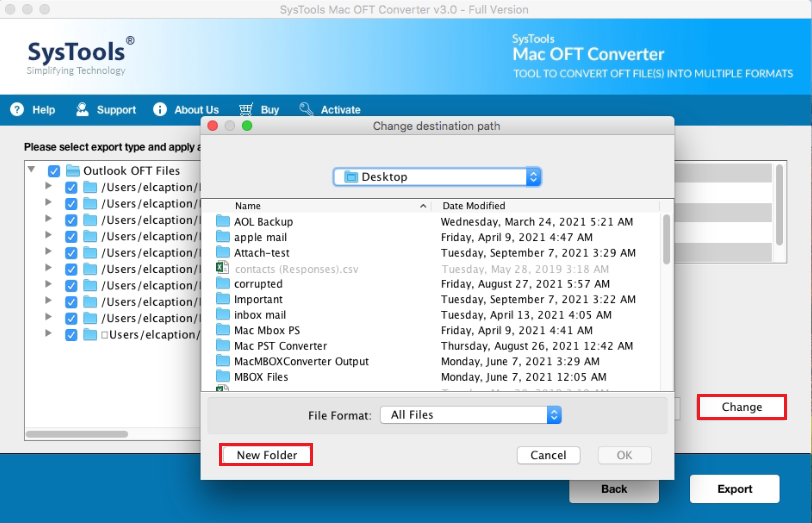Click the contacts (Responses).csv file icon

223,268
